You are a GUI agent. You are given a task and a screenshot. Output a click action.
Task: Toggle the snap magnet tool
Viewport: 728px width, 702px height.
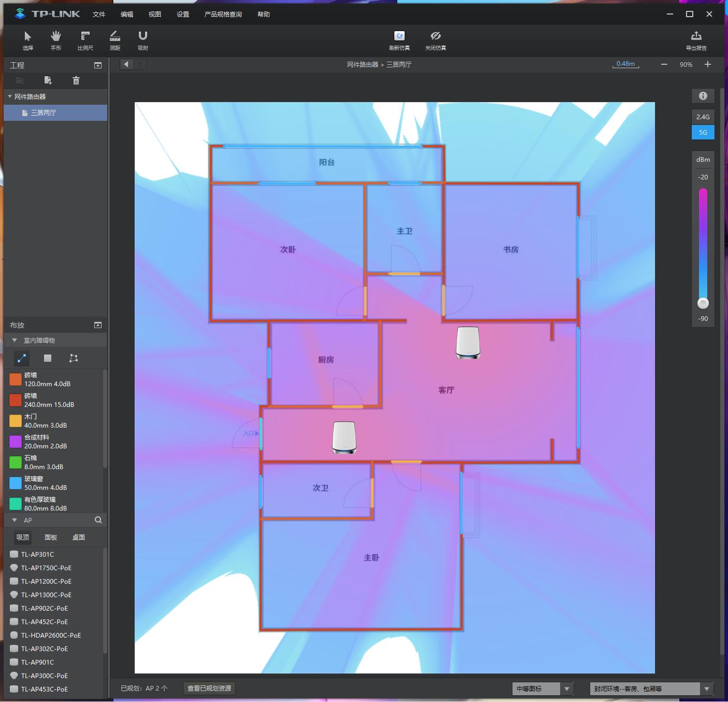(142, 40)
